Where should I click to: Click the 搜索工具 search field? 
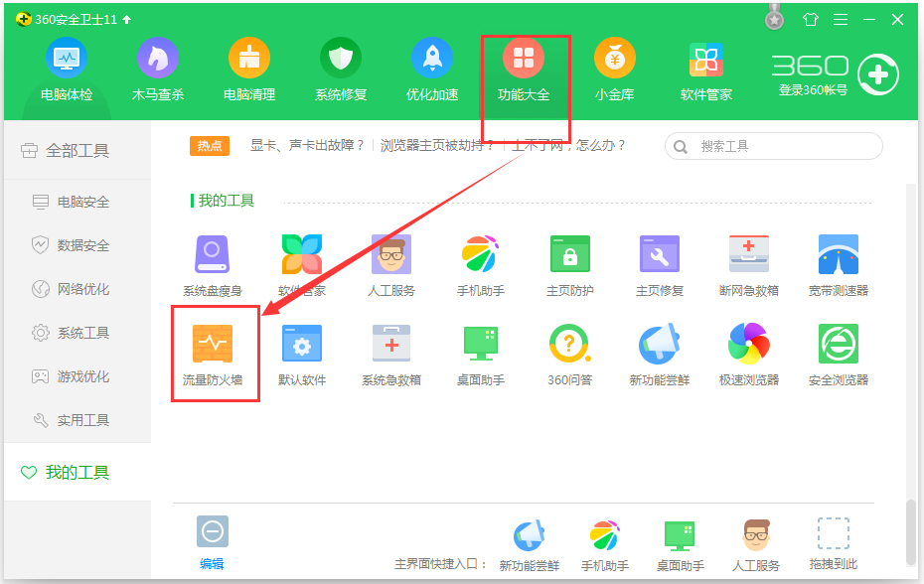point(773,145)
